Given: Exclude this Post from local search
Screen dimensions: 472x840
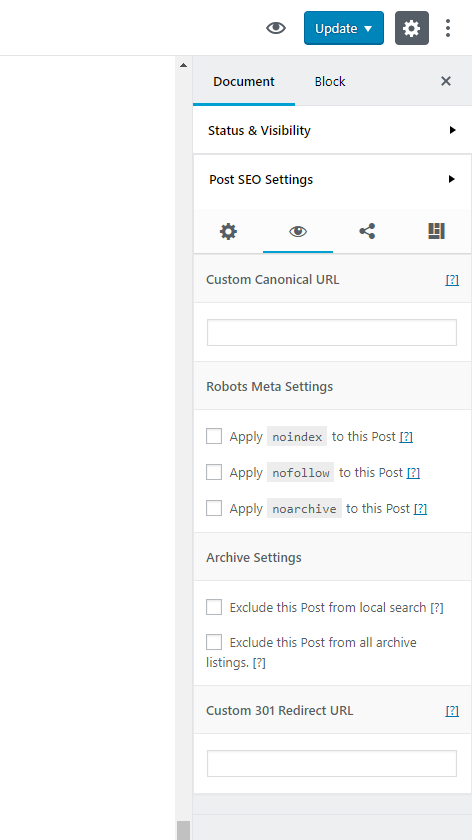Looking at the screenshot, I should click(x=214, y=607).
